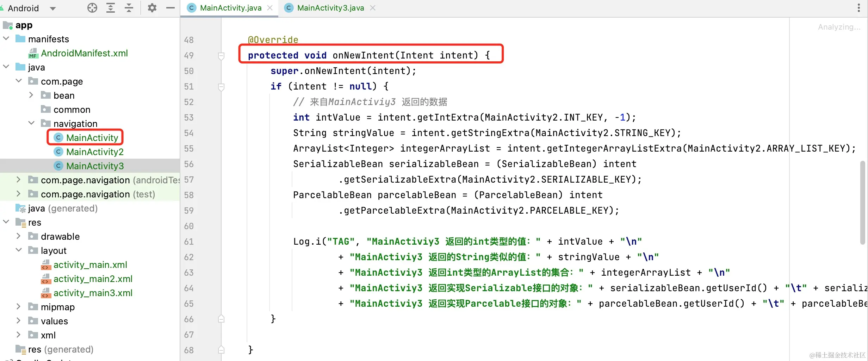Select activity_main2.xml layout file
This screenshot has height=361, width=868.
point(93,279)
